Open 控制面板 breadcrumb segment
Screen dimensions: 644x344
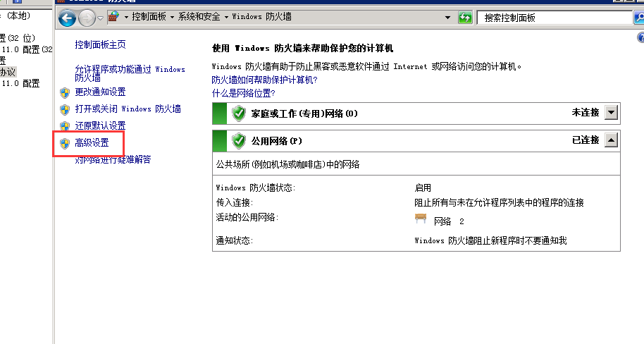(x=149, y=16)
